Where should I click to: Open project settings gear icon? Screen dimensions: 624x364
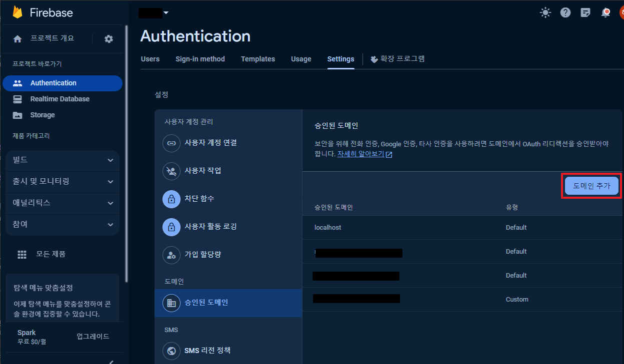point(108,39)
